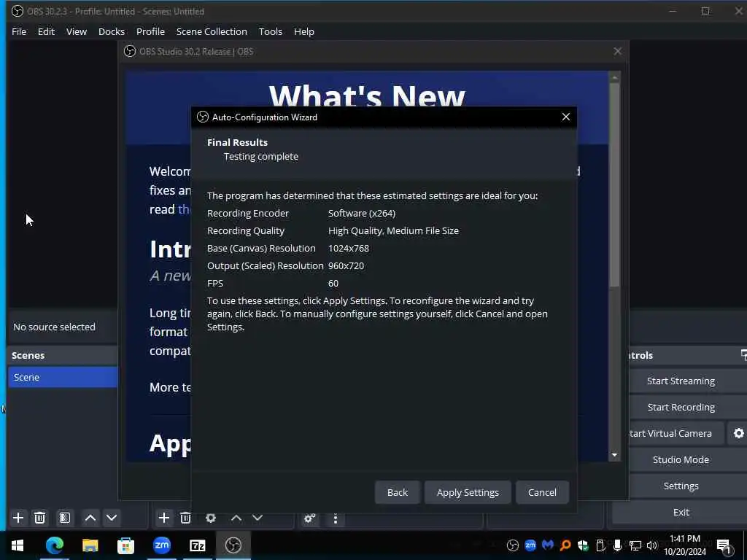
Task: Click Start Streaming button
Action: [681, 381]
